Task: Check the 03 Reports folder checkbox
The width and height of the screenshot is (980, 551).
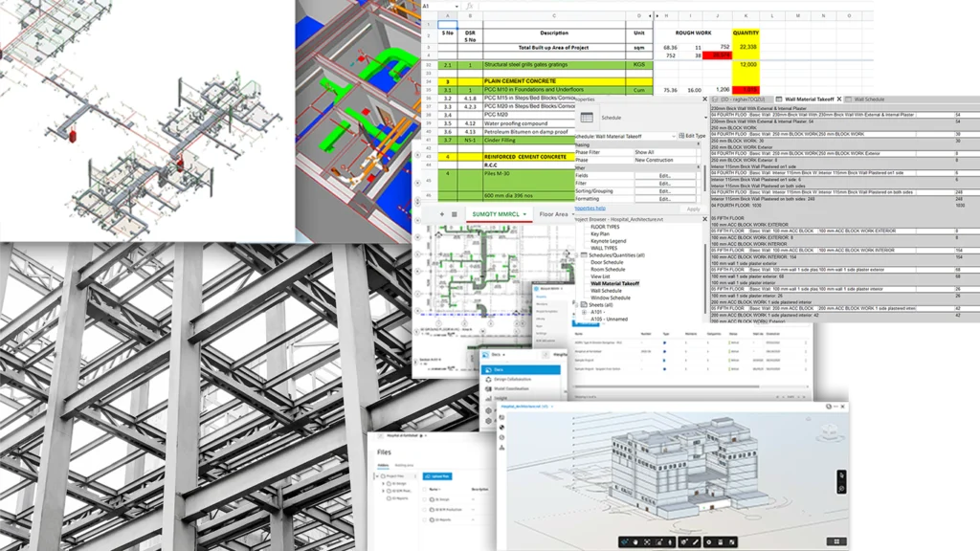Action: pos(424,519)
